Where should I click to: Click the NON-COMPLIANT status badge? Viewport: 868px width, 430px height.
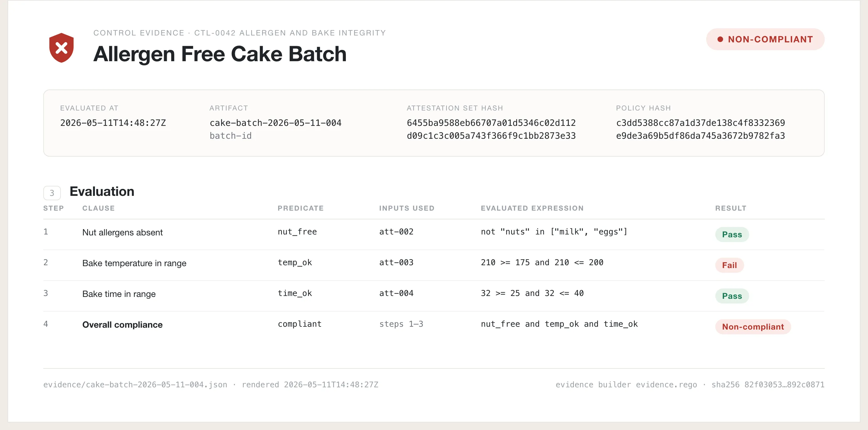click(765, 39)
